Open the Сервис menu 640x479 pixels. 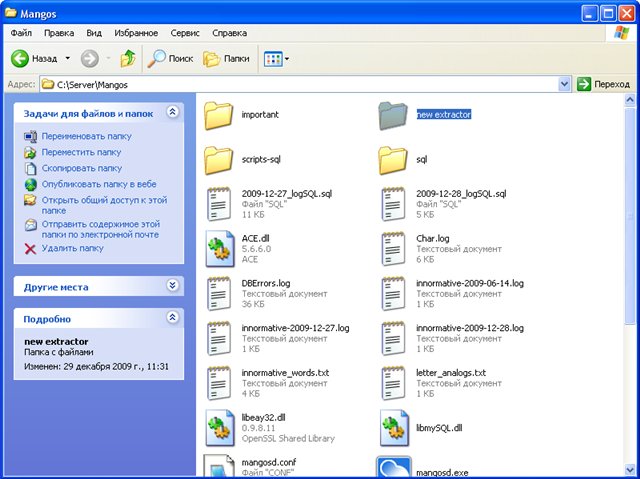(185, 33)
